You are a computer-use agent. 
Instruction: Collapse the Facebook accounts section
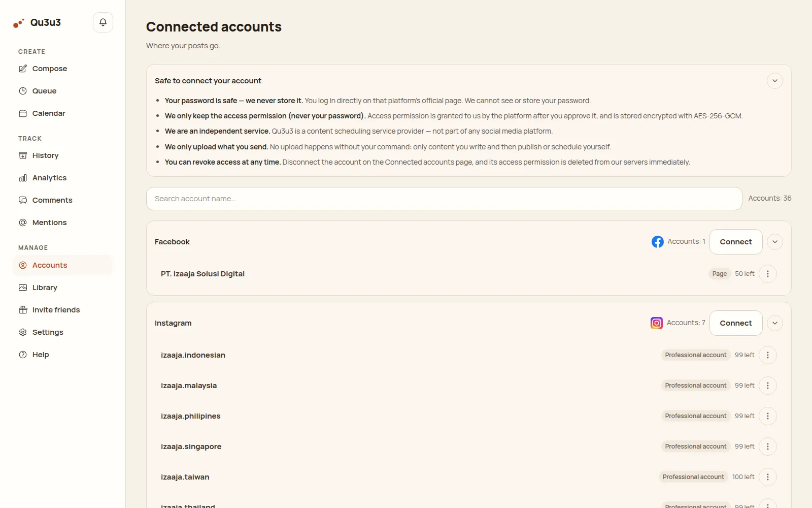pos(775,242)
